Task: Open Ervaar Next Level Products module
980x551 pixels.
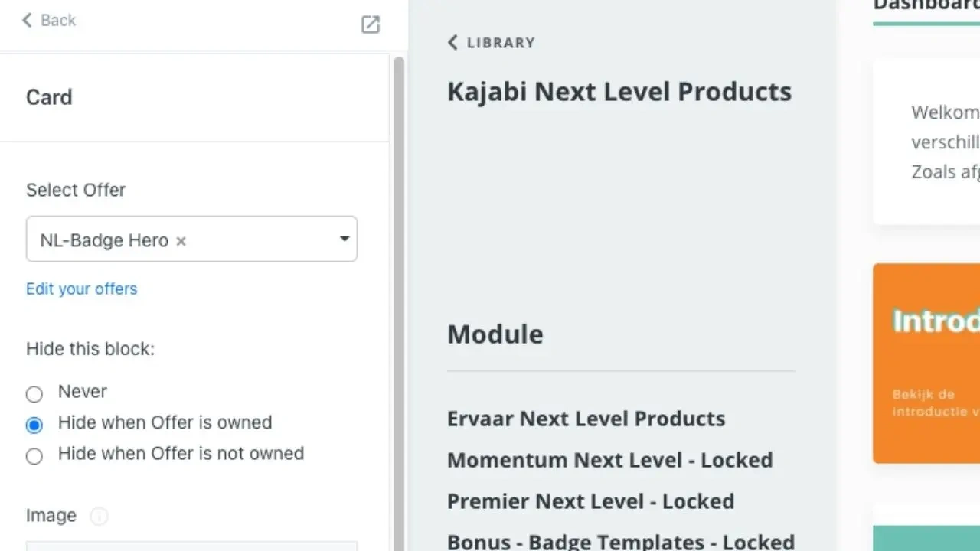Action: (586, 419)
